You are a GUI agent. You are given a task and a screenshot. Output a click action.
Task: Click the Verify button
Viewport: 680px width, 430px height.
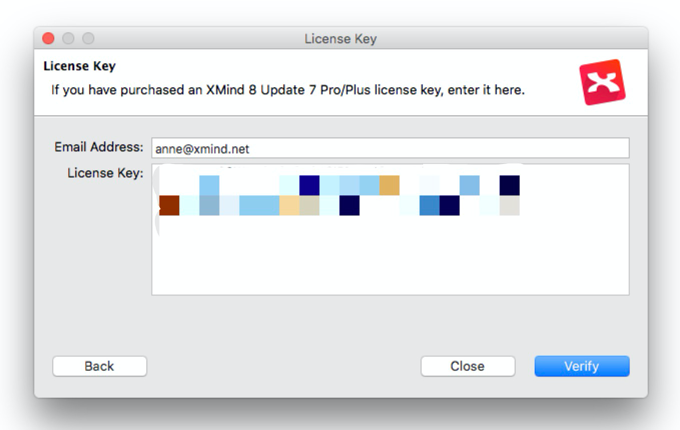coord(582,366)
